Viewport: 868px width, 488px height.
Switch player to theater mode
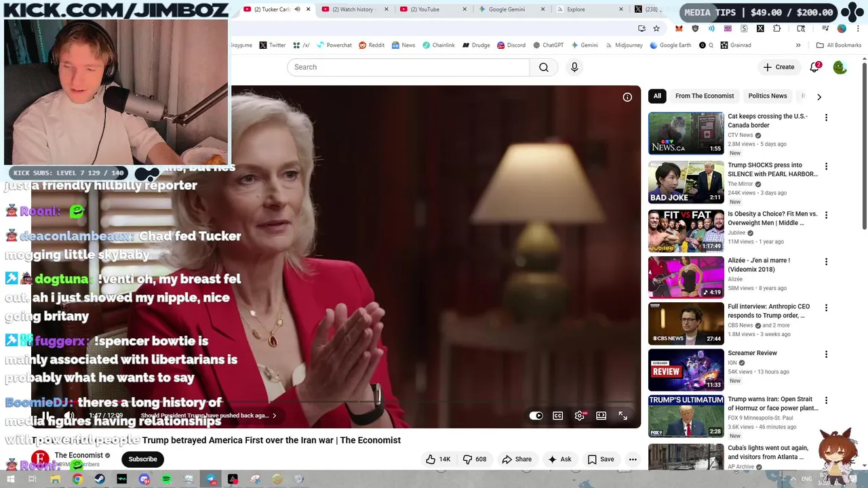tap(601, 415)
